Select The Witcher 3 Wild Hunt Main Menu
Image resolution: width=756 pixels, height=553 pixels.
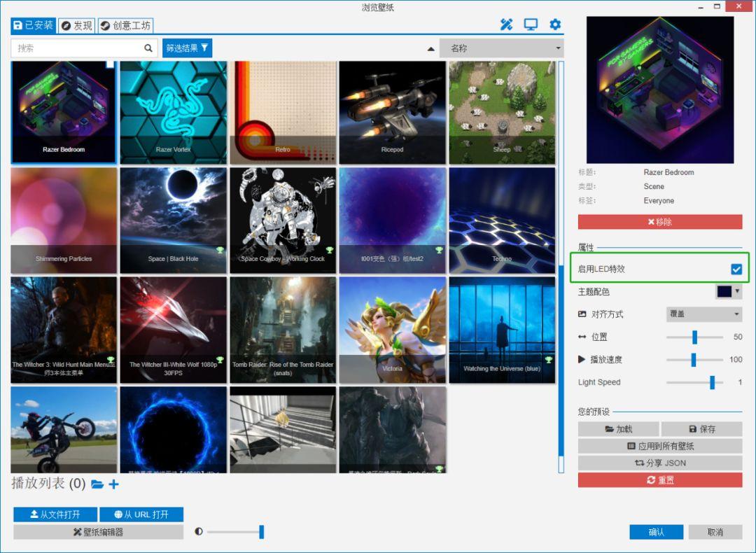[x=64, y=330]
